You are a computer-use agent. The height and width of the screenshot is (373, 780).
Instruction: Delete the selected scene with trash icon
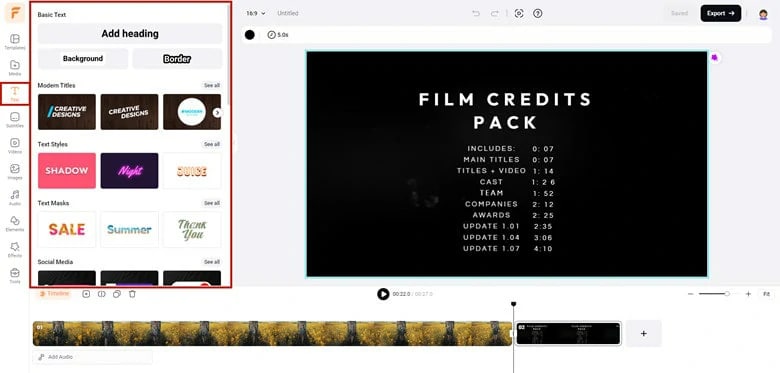point(132,294)
